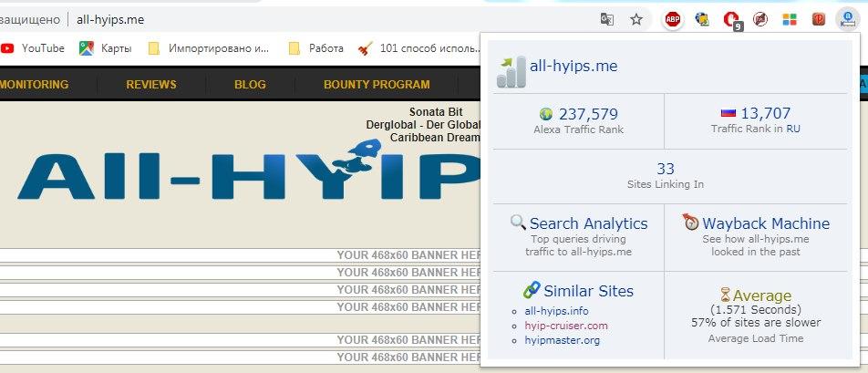Click the Sonata Bit link
The height and width of the screenshot is (373, 868).
(x=436, y=112)
